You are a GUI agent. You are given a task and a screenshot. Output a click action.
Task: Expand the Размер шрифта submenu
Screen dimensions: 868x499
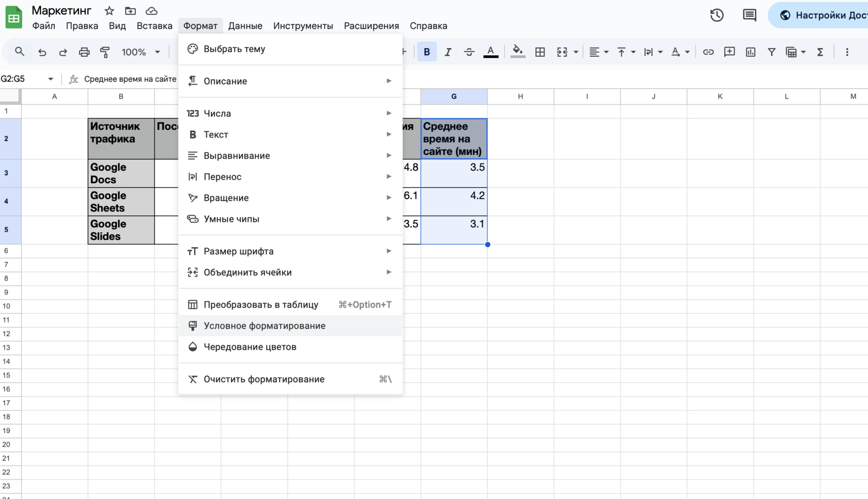click(x=290, y=251)
